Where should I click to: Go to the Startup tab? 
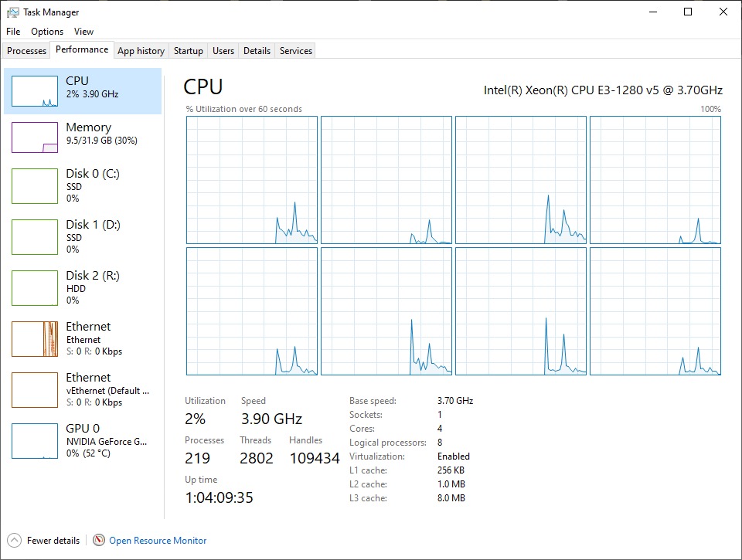coord(189,51)
